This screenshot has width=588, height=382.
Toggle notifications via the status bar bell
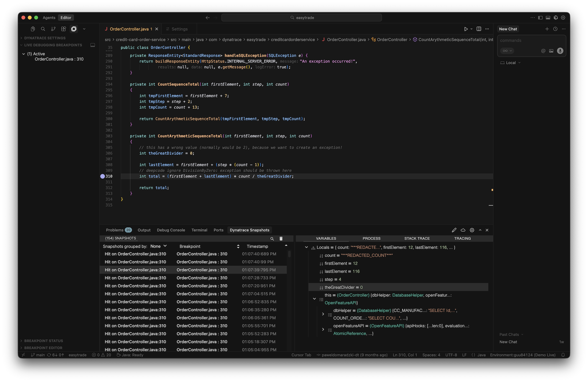(563, 355)
